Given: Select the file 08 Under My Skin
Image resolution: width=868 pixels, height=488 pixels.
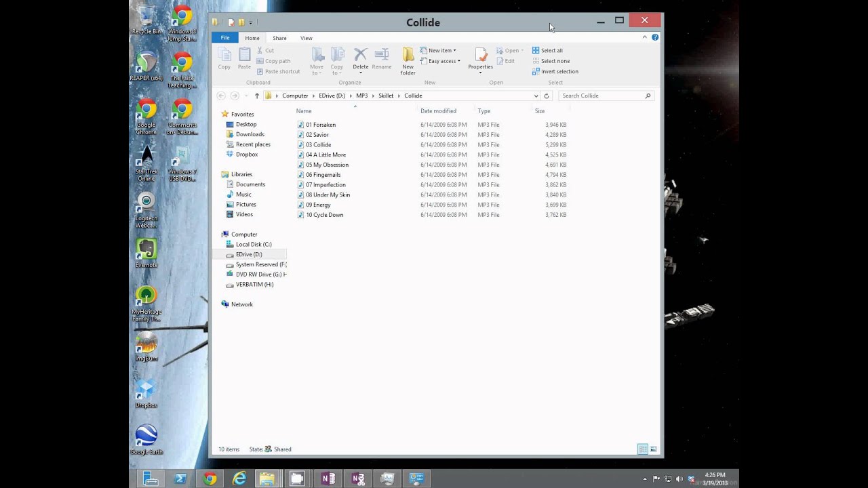Looking at the screenshot, I should pyautogui.click(x=328, y=195).
